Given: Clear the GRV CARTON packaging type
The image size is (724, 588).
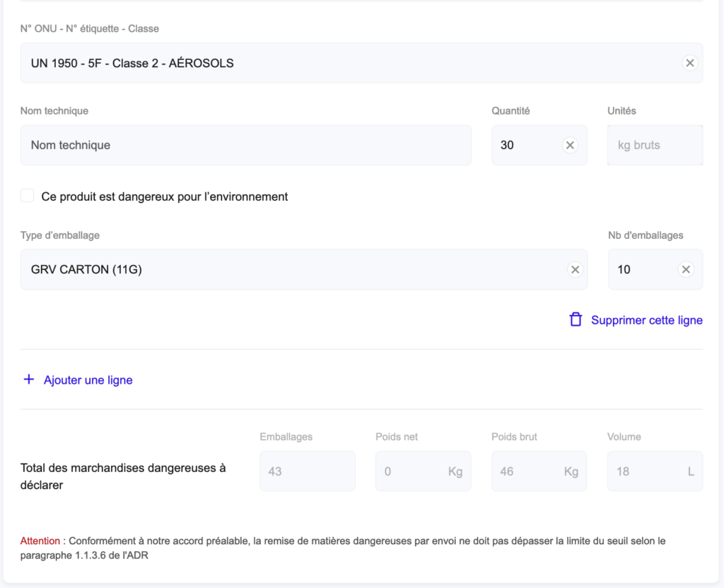Looking at the screenshot, I should [575, 269].
